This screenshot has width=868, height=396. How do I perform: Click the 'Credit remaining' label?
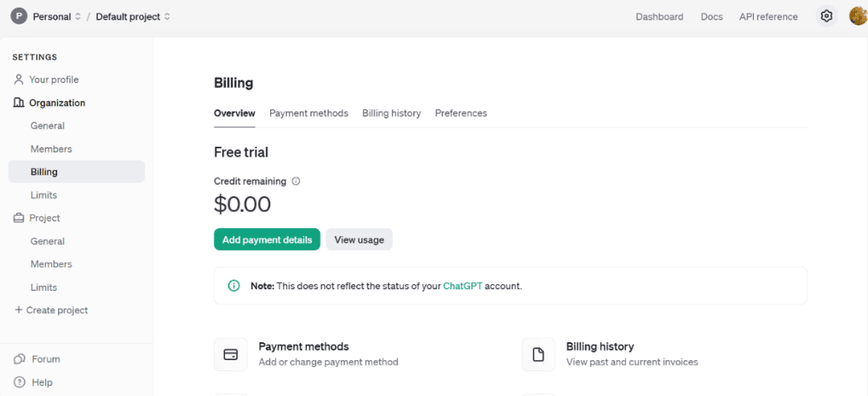[x=250, y=181]
